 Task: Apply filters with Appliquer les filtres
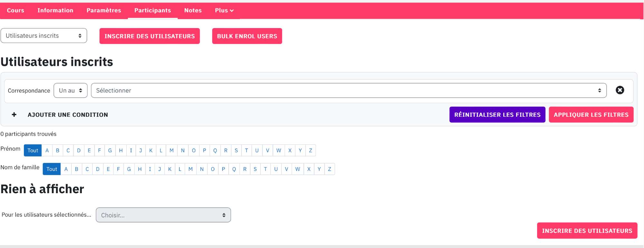[x=591, y=115]
